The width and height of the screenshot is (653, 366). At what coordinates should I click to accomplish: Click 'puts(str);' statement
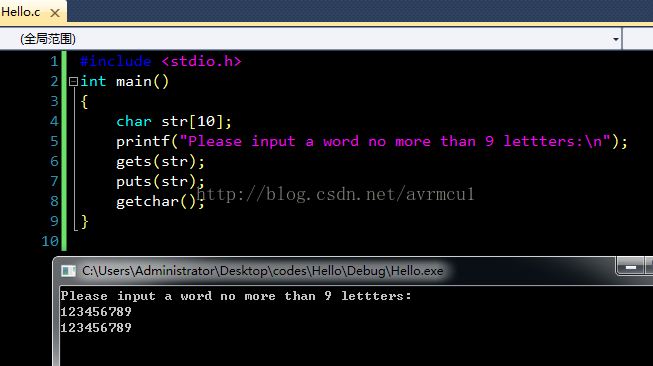(x=160, y=182)
